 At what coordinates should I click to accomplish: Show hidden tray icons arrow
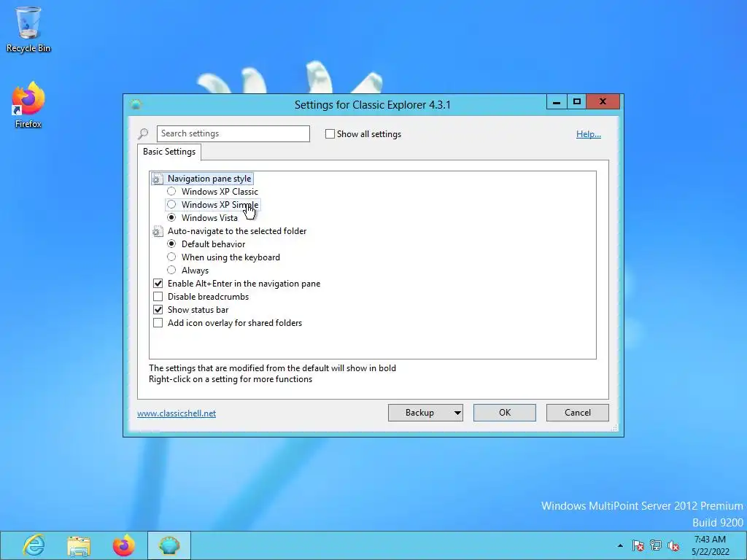[x=620, y=545]
